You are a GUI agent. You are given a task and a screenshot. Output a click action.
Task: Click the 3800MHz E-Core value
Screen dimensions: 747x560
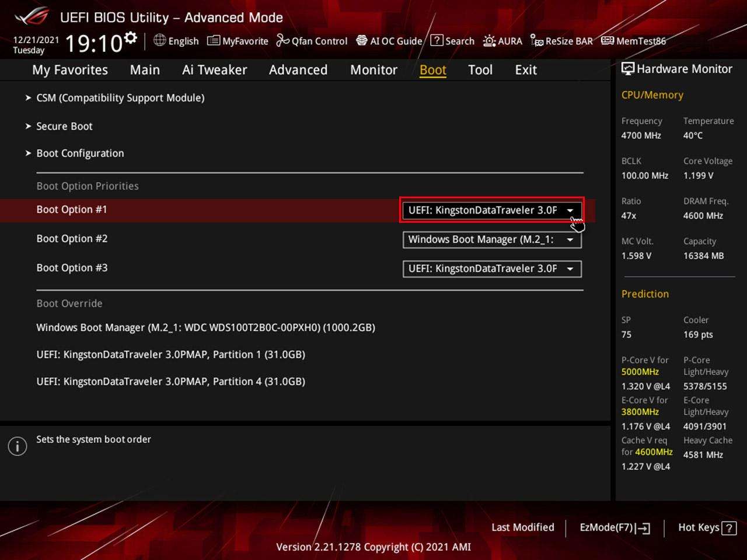[x=640, y=412]
